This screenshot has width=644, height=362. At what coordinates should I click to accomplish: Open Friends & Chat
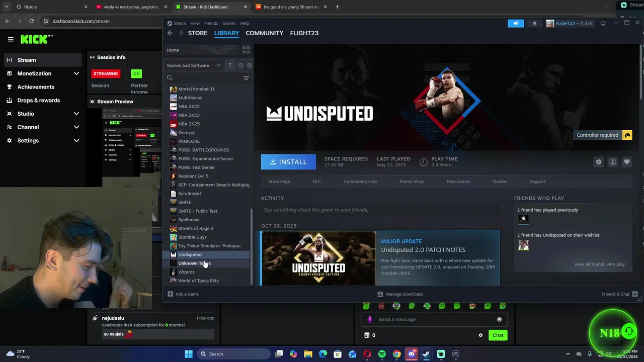coord(619,294)
